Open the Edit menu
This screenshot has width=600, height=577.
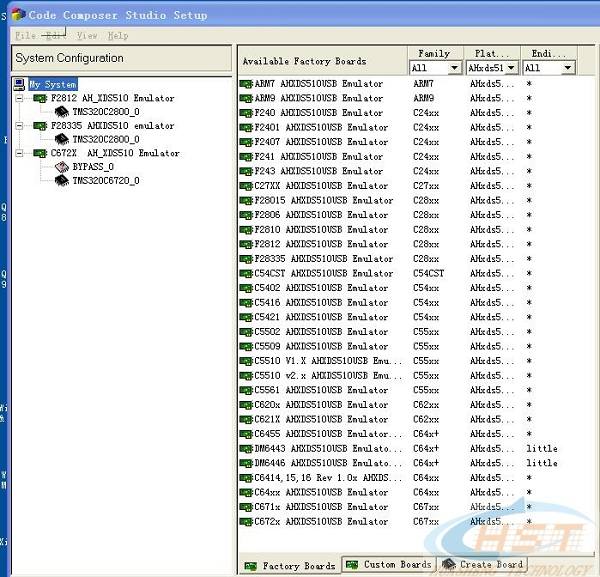pyautogui.click(x=55, y=36)
